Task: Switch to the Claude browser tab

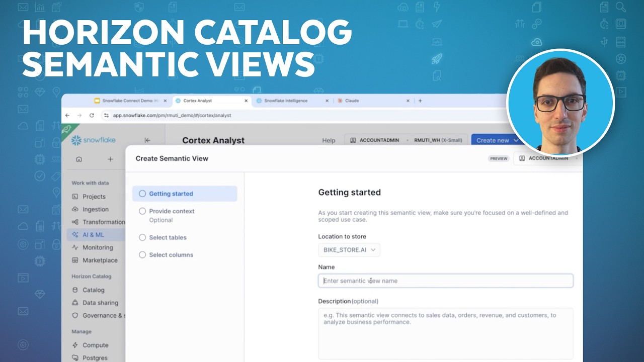Action: pyautogui.click(x=373, y=101)
